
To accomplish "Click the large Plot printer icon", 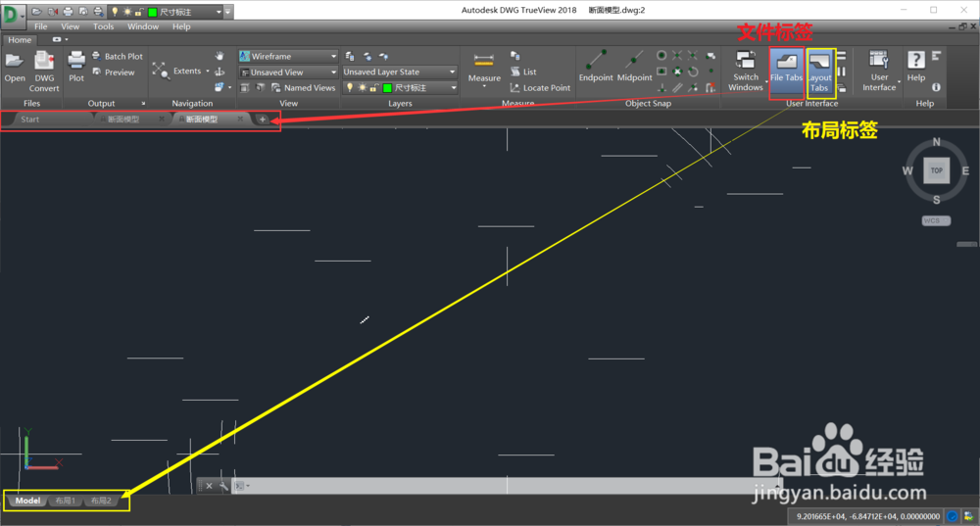I will 76,62.
